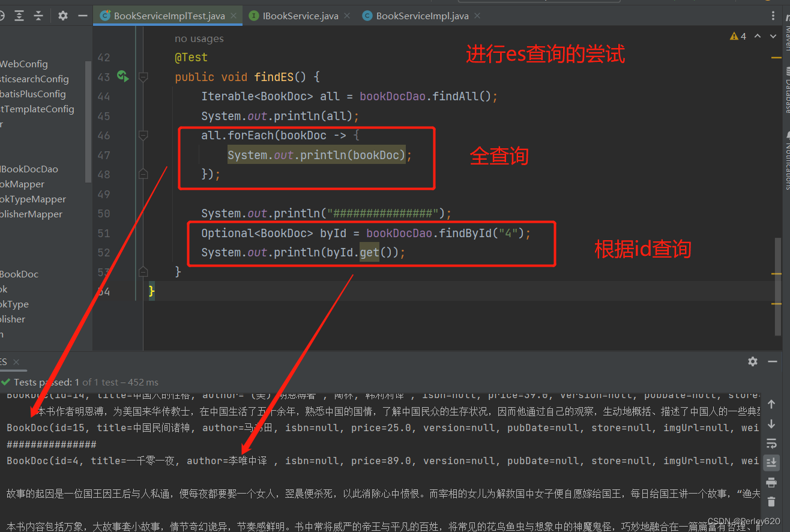Screen dimensions: 790x532
Task: Open editor tabs more options menu
Action: (x=773, y=16)
